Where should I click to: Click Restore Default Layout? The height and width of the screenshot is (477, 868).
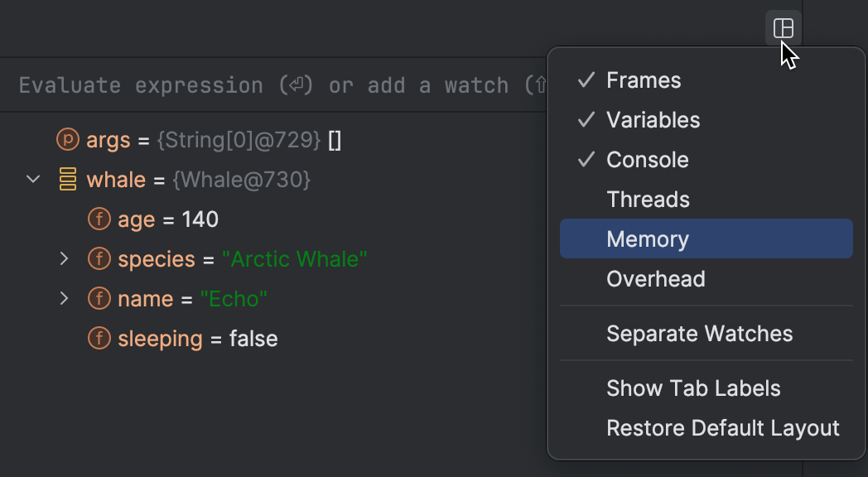point(722,428)
